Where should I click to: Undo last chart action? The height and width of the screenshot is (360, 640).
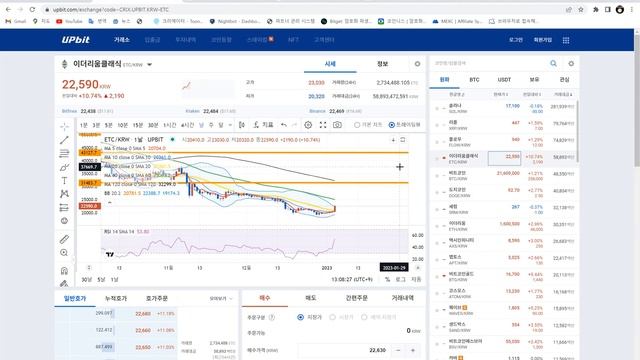point(284,125)
